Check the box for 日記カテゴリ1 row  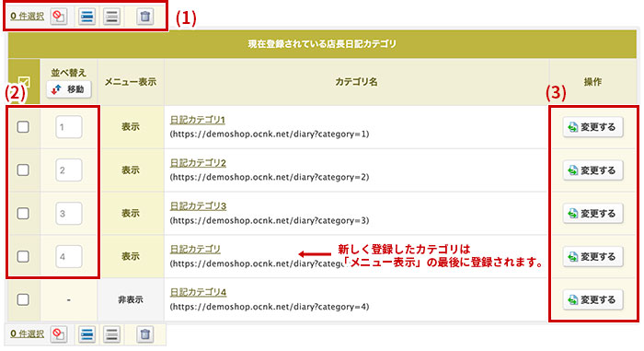(23, 127)
